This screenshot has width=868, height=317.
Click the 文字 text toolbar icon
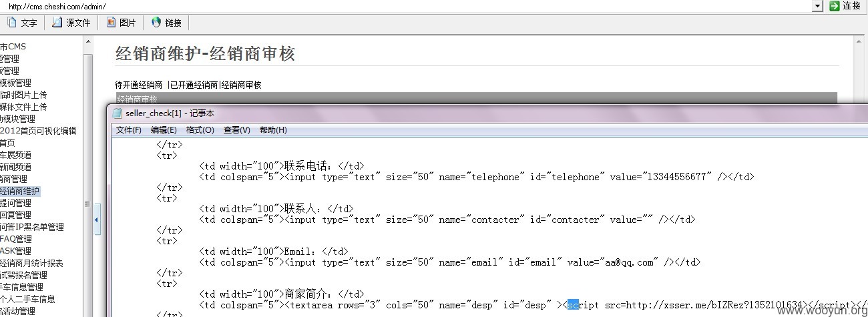(x=22, y=23)
